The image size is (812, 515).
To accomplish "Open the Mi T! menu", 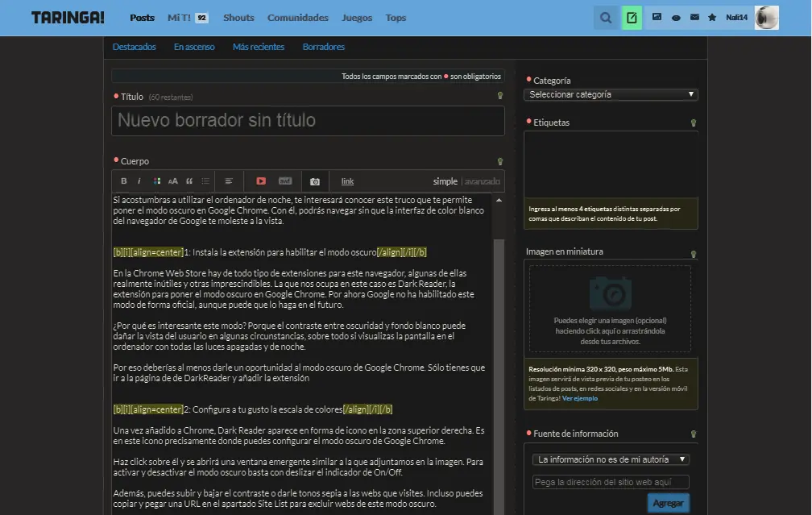I will coord(179,18).
